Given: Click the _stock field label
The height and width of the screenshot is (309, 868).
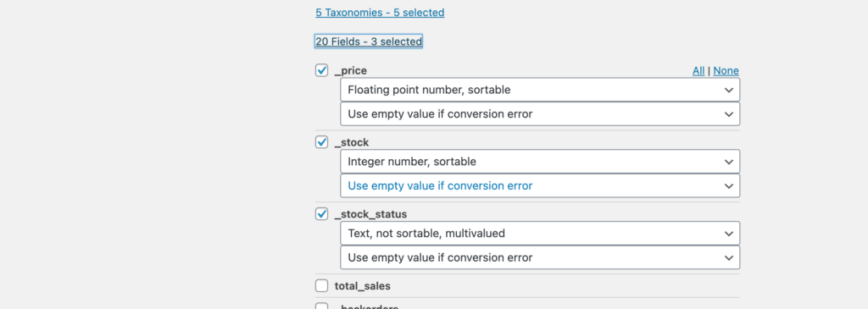Looking at the screenshot, I should (352, 142).
